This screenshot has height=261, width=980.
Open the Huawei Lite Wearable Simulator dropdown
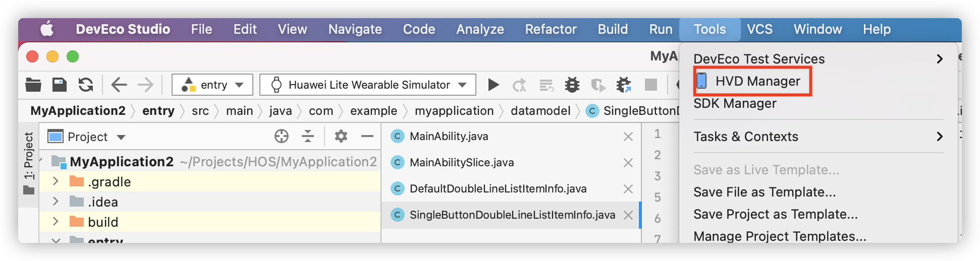(368, 85)
